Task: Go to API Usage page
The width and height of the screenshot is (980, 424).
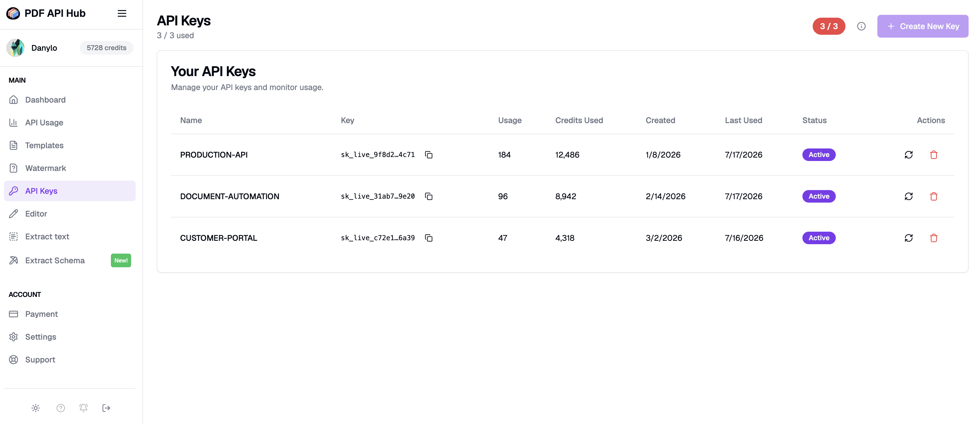Action: [x=70, y=123]
